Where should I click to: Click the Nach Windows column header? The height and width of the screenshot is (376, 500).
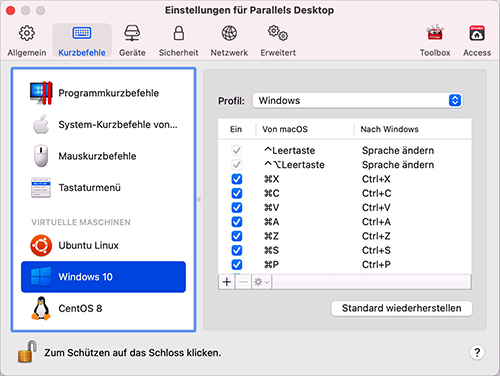pos(389,129)
